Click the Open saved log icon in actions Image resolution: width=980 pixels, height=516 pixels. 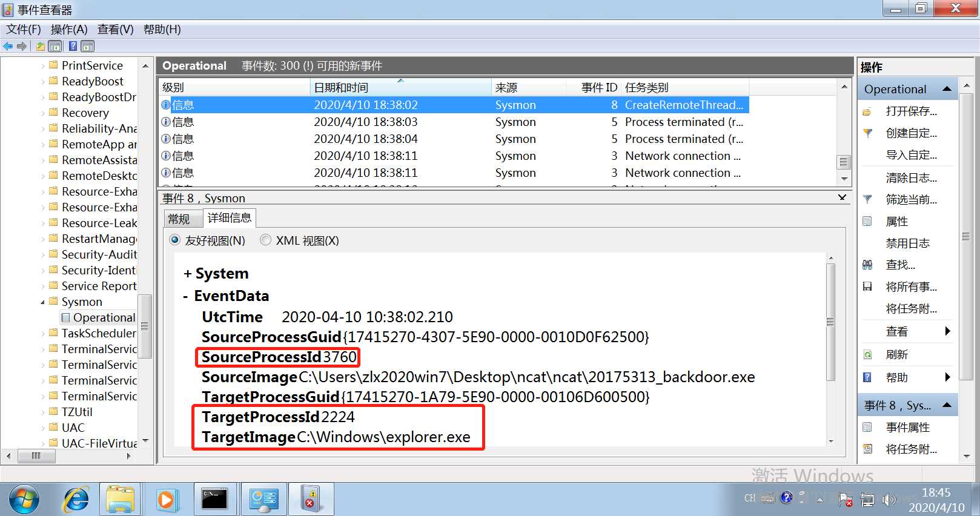pyautogui.click(x=867, y=111)
